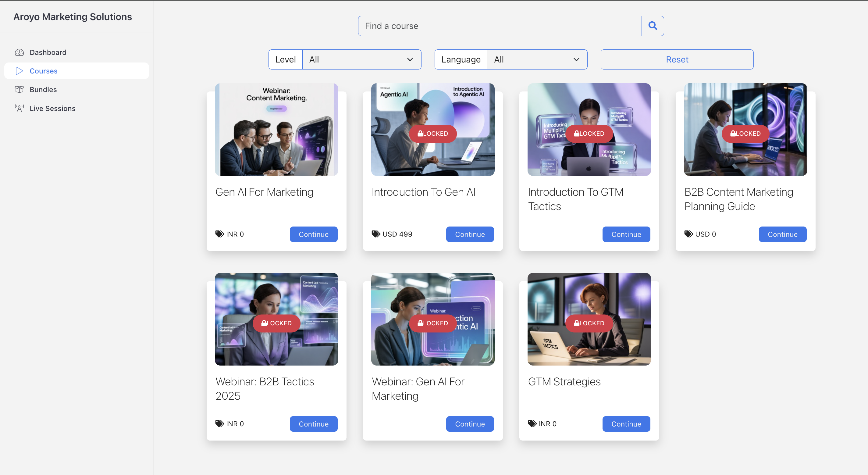Click the LOCKED badge on Introduction To GTM Tactics
The width and height of the screenshot is (868, 475).
click(589, 134)
